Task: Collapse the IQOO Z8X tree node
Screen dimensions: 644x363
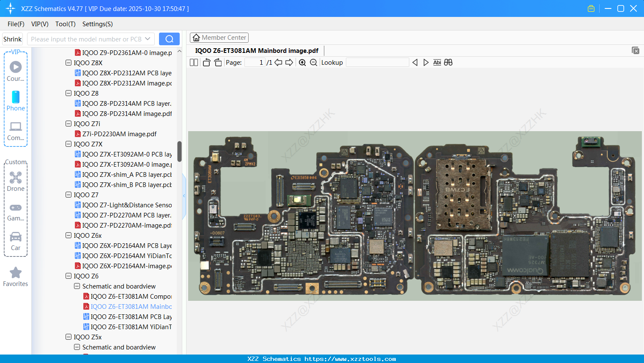Action: tap(68, 63)
